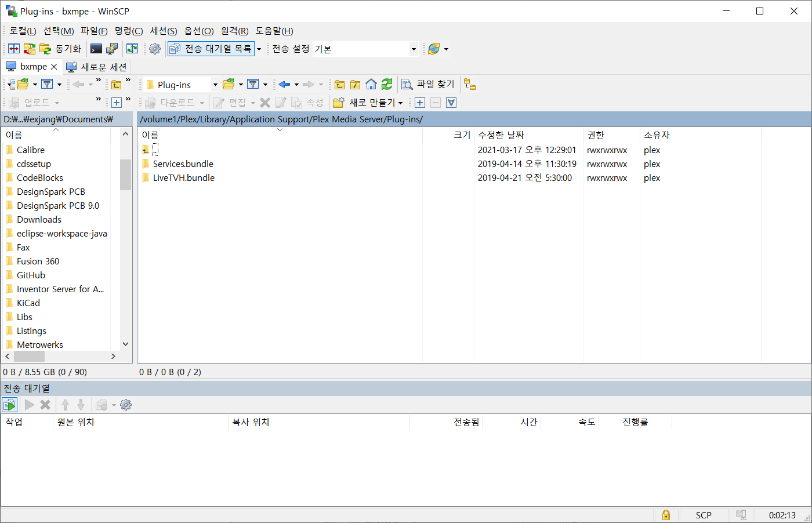Toggle queue processing icon in 전송 대기열
812x523 pixels.
pos(9,405)
